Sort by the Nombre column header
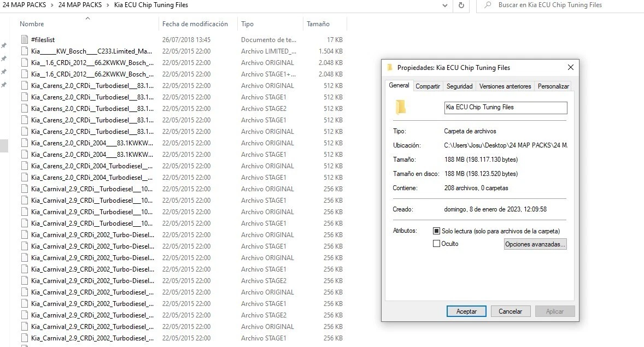Screen dimensions: 644x347 pos(32,24)
